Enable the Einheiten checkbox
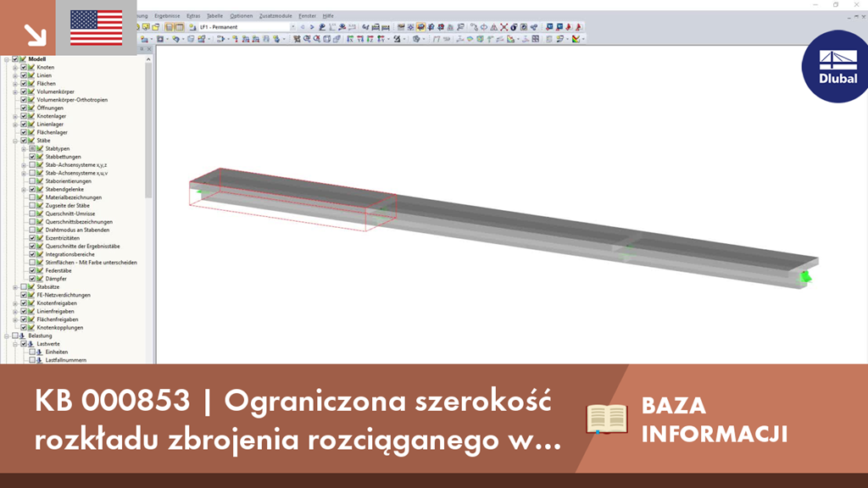The image size is (868, 488). click(x=32, y=352)
